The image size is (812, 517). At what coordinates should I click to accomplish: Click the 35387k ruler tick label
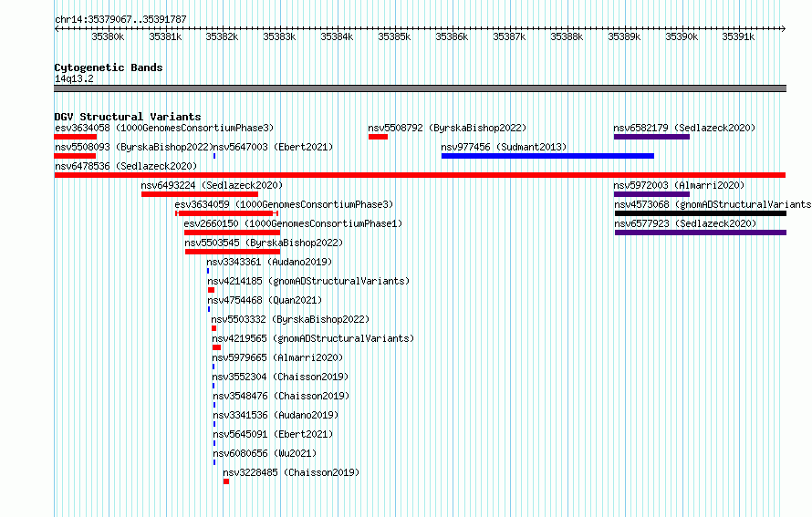[509, 36]
